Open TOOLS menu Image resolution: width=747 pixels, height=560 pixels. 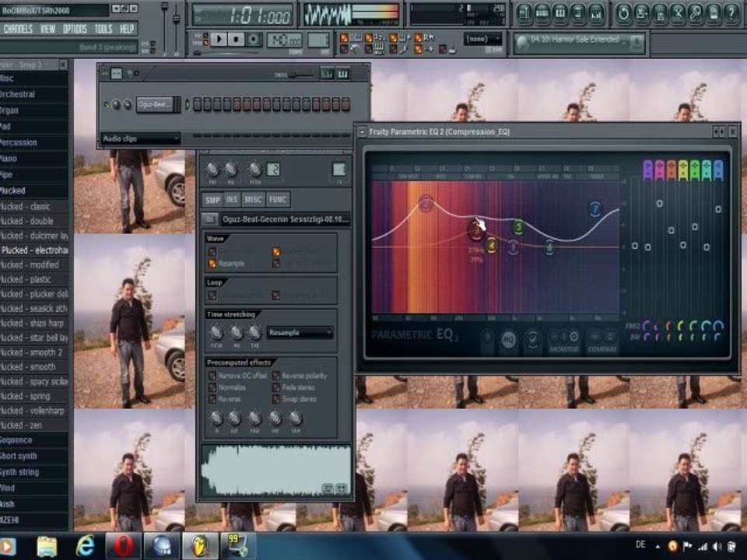tap(103, 29)
